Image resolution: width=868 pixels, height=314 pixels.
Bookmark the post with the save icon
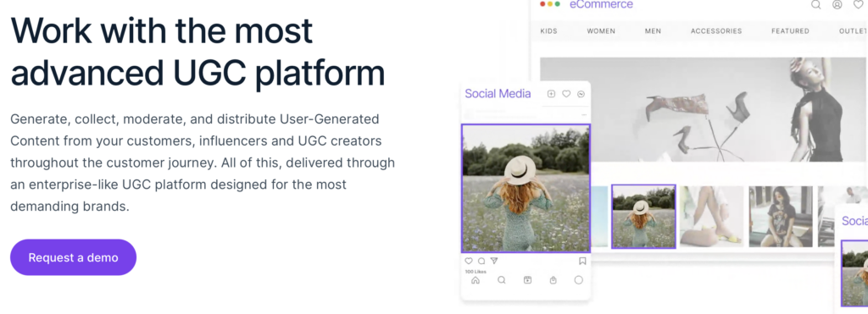[x=582, y=261]
